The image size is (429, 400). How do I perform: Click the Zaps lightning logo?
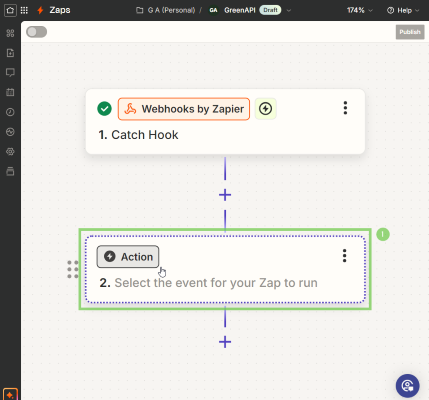click(x=40, y=10)
